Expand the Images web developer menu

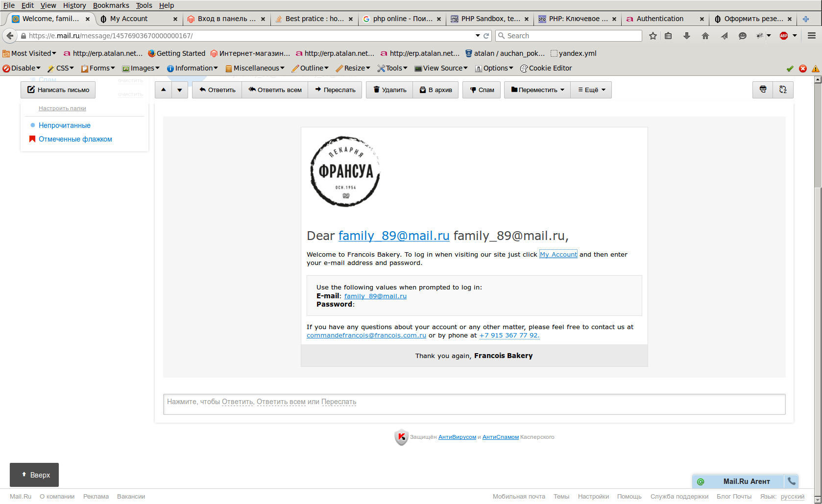tap(141, 68)
